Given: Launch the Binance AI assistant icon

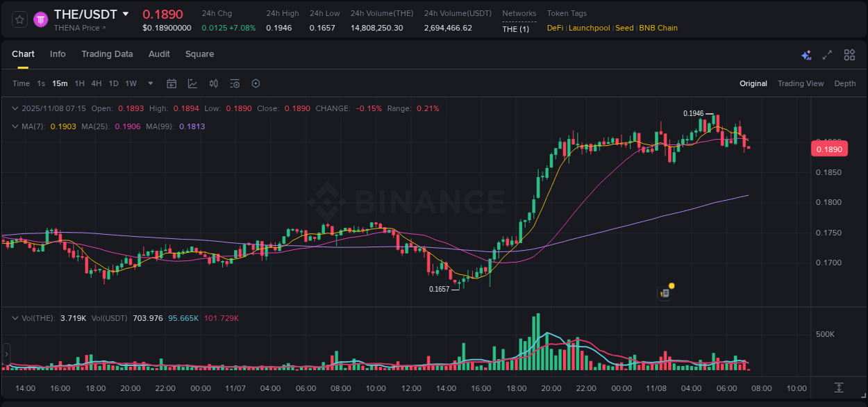Looking at the screenshot, I should [x=806, y=54].
